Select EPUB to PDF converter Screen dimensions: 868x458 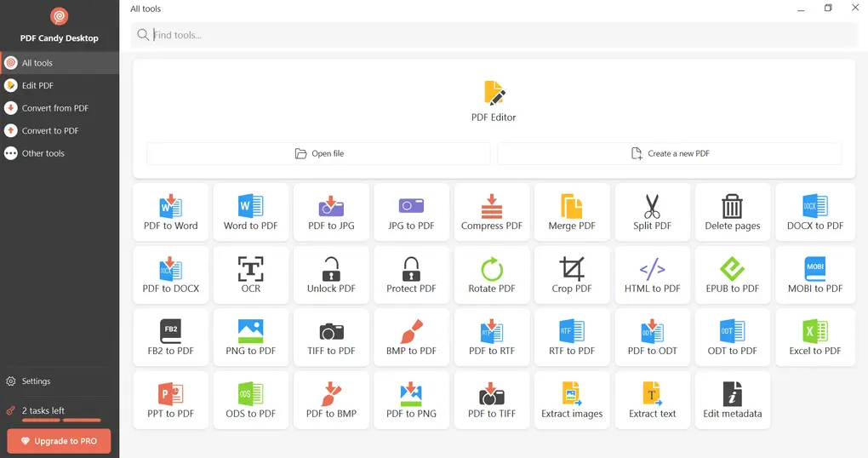[x=733, y=275]
